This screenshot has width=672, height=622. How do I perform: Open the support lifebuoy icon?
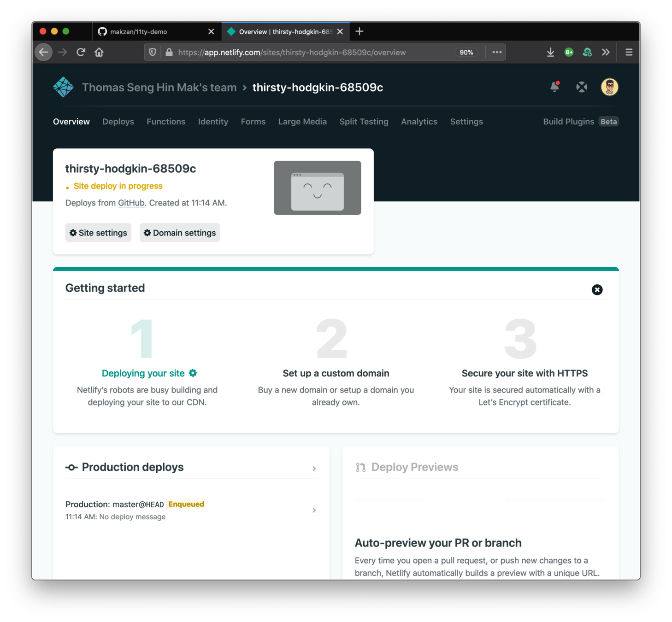[582, 87]
